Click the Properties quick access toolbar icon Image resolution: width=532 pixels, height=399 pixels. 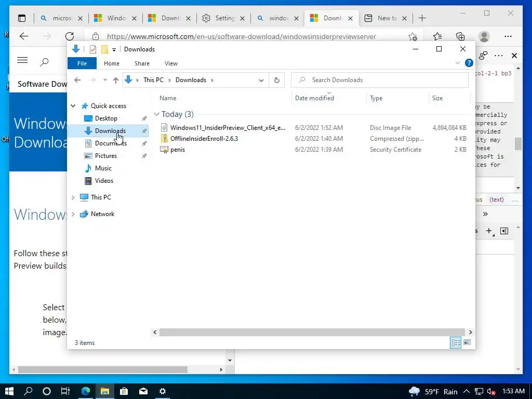click(x=92, y=49)
